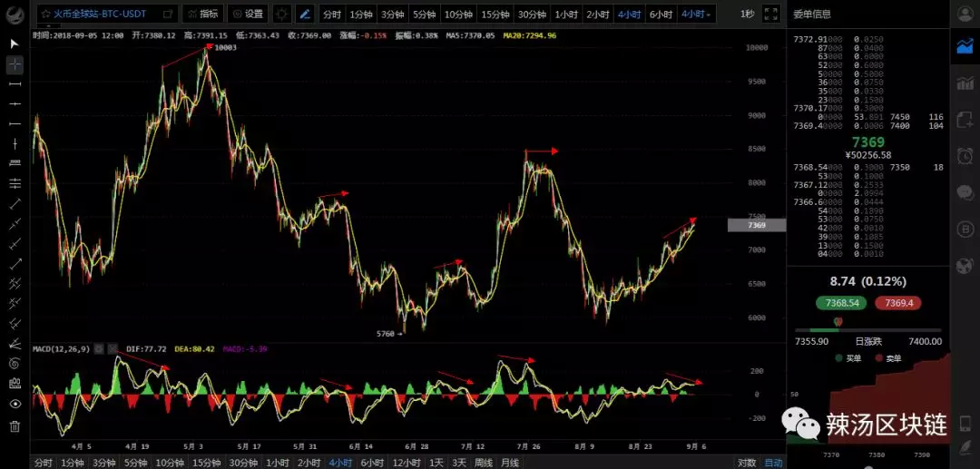
Task: Select bottom bar 周线 timeframe
Action: tap(484, 463)
